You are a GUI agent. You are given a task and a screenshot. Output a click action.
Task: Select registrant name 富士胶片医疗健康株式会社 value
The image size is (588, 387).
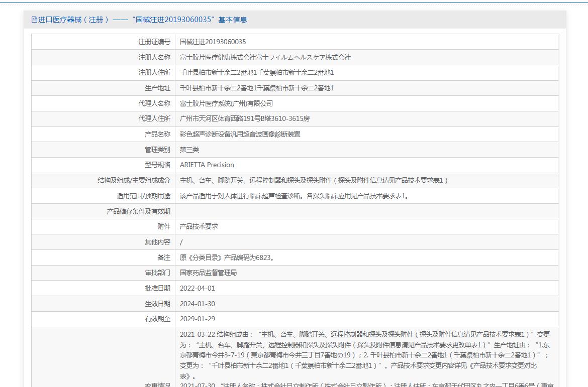pyautogui.click(x=265, y=57)
